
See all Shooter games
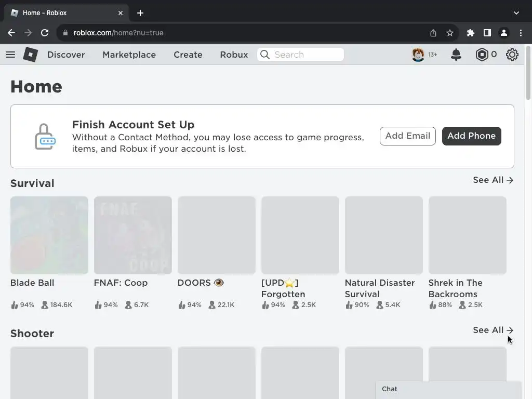tap(493, 330)
